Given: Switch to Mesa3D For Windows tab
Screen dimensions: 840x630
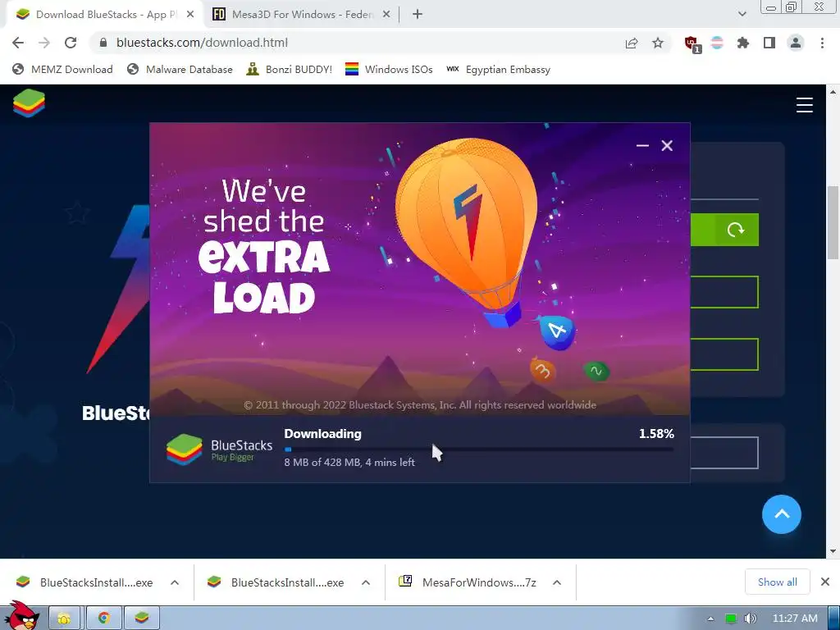Looking at the screenshot, I should click(x=302, y=15).
